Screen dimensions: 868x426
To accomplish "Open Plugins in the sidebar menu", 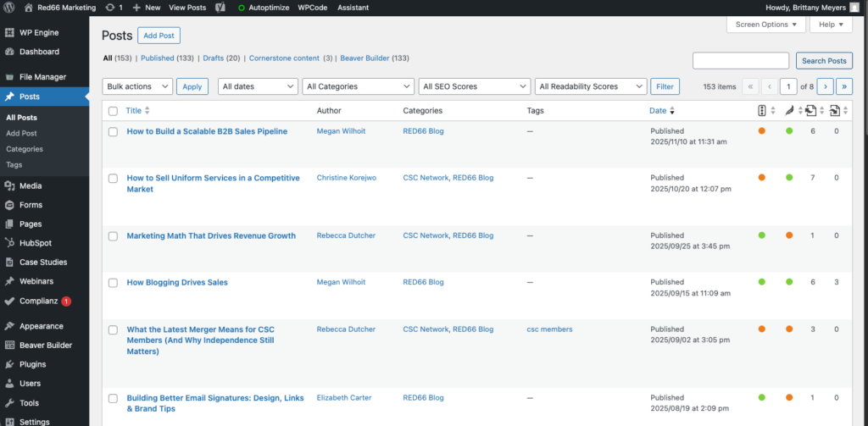I will coord(32,364).
